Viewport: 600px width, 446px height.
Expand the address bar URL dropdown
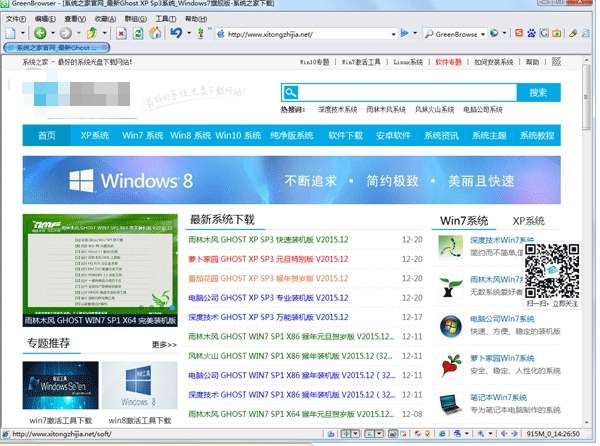click(x=393, y=34)
